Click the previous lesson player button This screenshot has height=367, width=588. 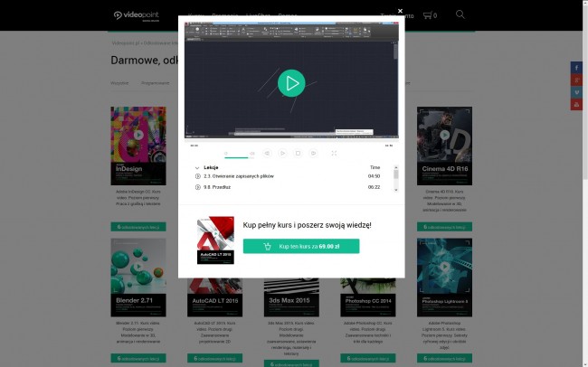(x=267, y=153)
